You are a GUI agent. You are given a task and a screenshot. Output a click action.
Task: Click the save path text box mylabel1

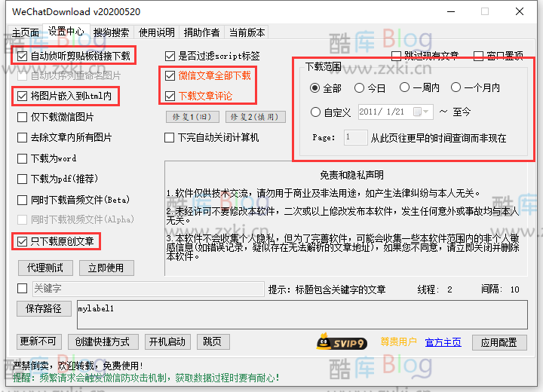click(x=302, y=314)
